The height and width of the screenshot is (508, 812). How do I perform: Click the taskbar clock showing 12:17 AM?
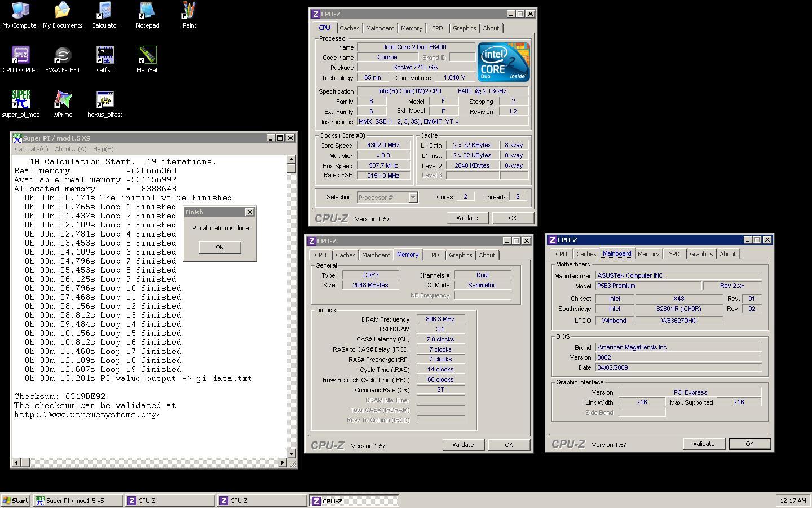793,501
